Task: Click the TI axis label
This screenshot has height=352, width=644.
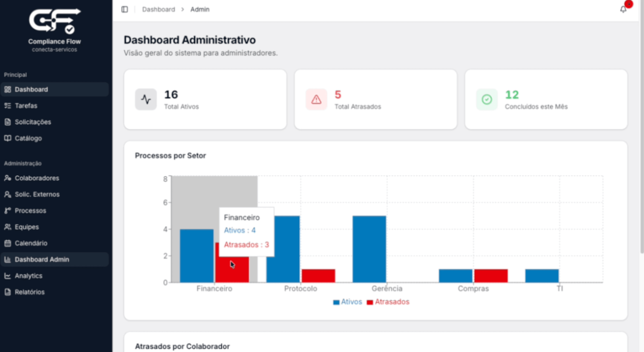Action: pos(560,289)
